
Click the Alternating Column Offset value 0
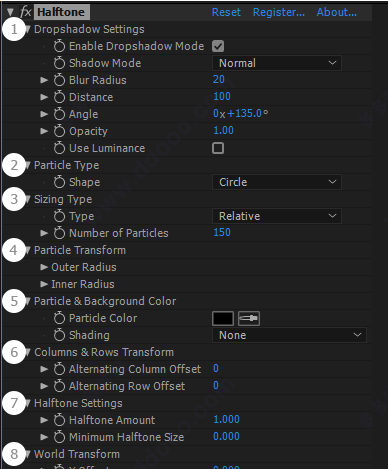pyautogui.click(x=216, y=368)
